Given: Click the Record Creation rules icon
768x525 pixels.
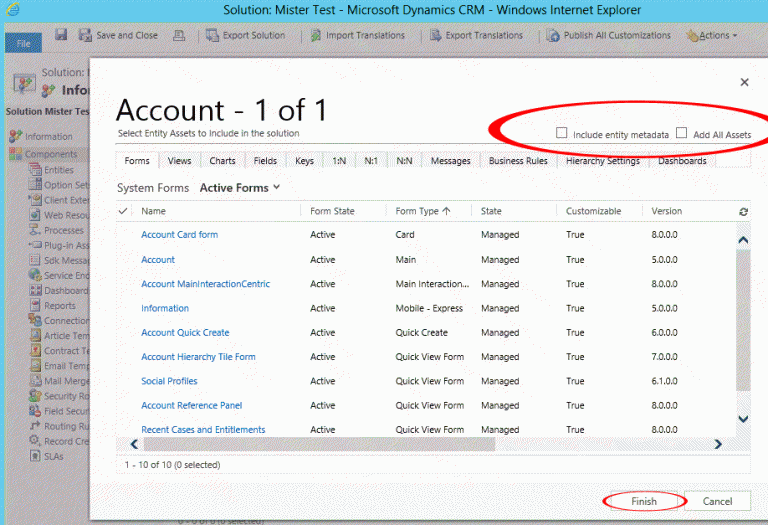Looking at the screenshot, I should [35, 441].
